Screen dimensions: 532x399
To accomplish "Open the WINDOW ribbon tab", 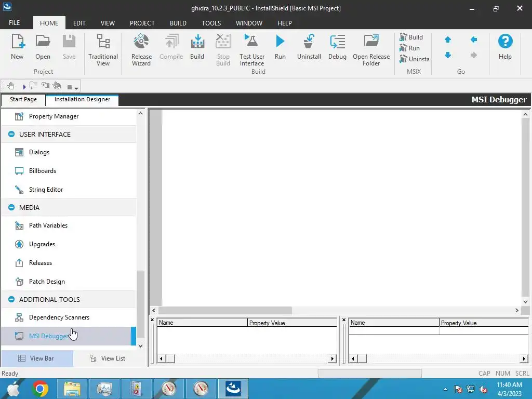I will click(249, 23).
